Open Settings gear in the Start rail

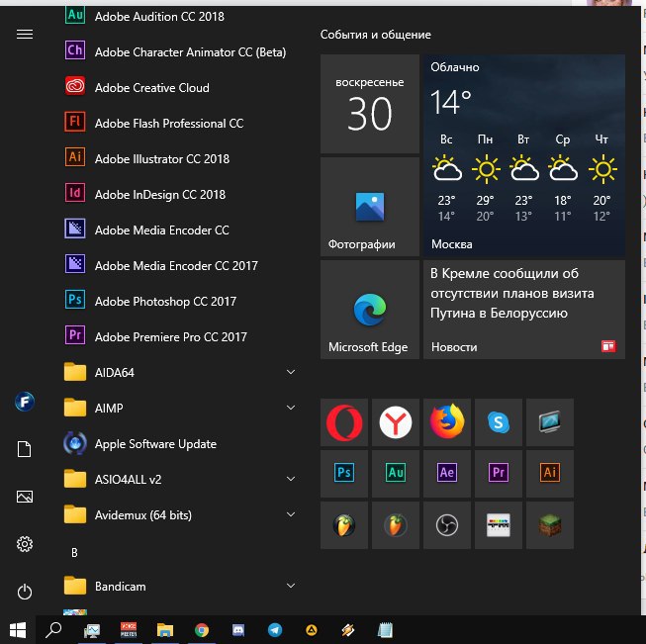point(25,544)
